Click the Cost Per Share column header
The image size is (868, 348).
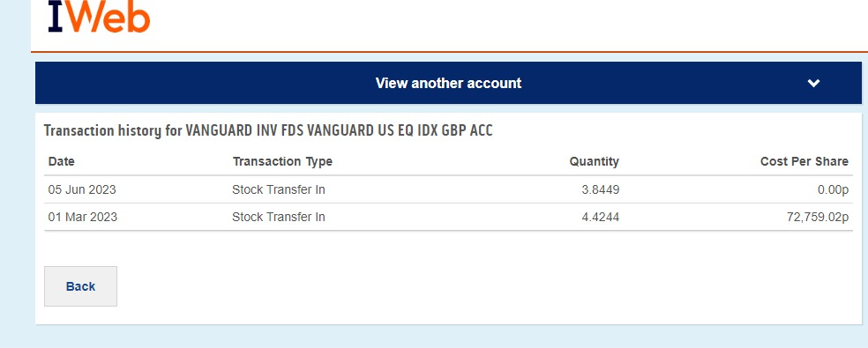click(x=804, y=161)
